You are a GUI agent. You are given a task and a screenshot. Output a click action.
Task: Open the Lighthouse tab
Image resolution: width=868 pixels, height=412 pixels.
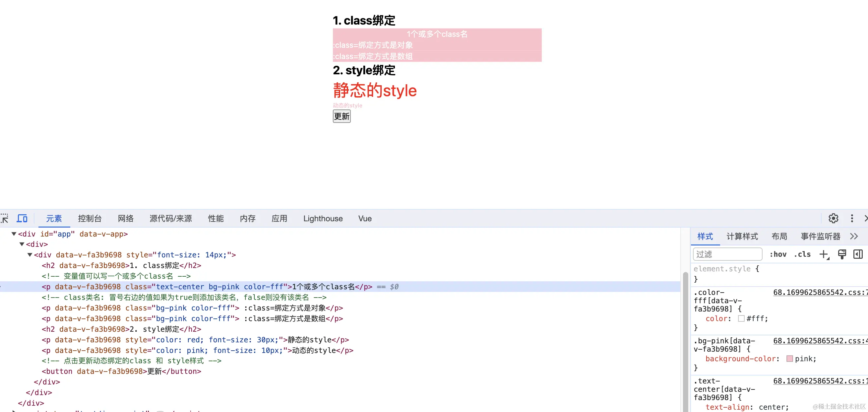(x=323, y=219)
